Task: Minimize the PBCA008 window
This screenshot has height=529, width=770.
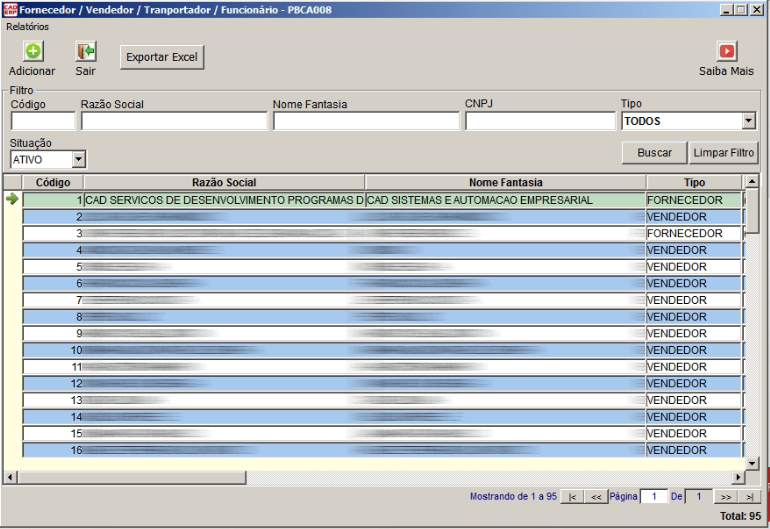Action: point(727,10)
